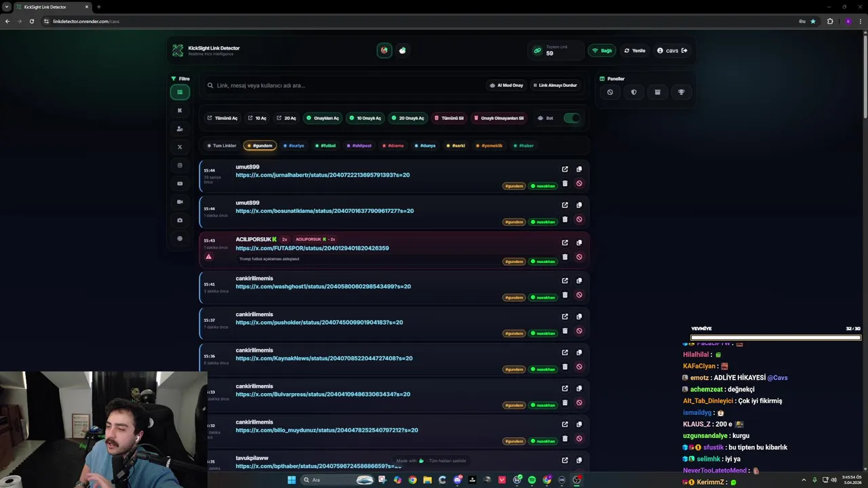This screenshot has height=488, width=868.
Task: Filter by Instagram links icon
Action: tap(180, 165)
